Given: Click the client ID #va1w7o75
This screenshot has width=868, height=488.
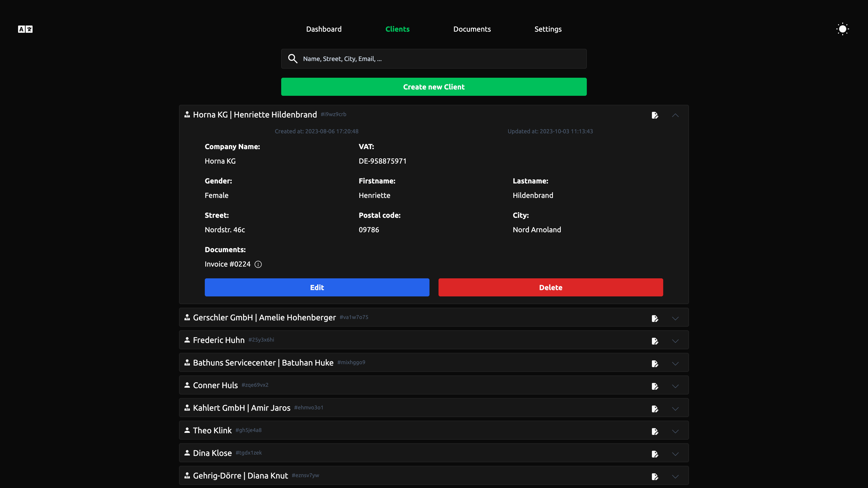Looking at the screenshot, I should (x=354, y=317).
